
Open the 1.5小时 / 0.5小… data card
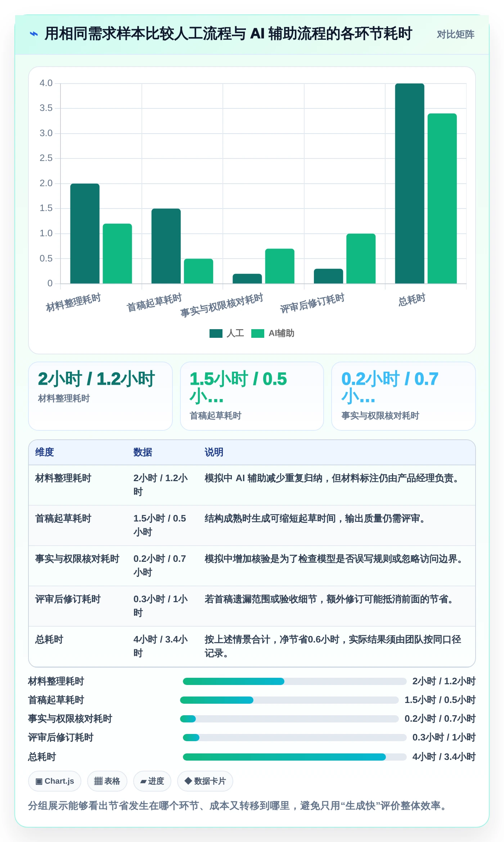click(252, 396)
